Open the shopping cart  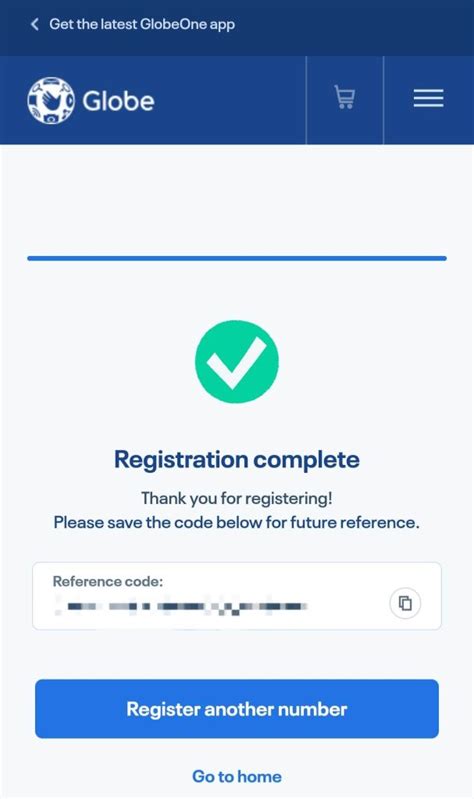coord(345,97)
